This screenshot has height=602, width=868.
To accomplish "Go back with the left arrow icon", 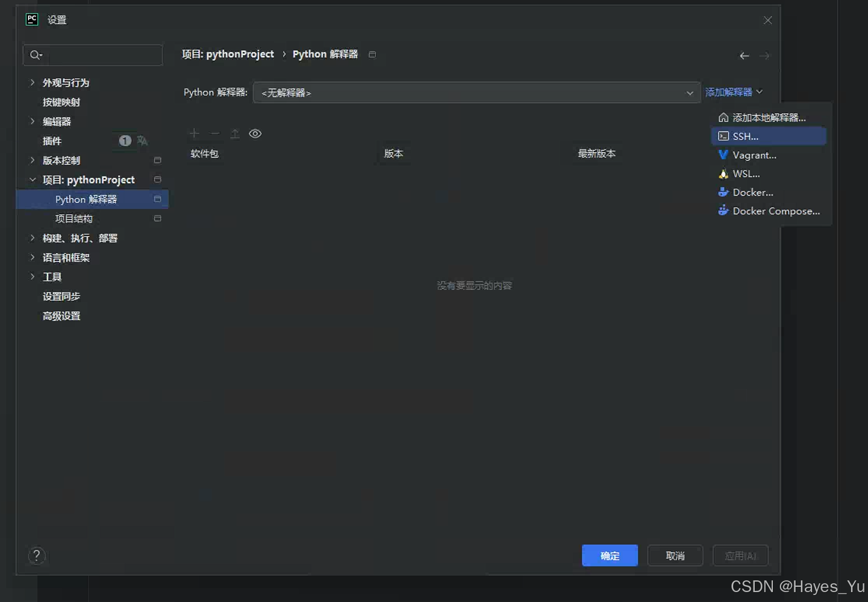I will tap(744, 56).
